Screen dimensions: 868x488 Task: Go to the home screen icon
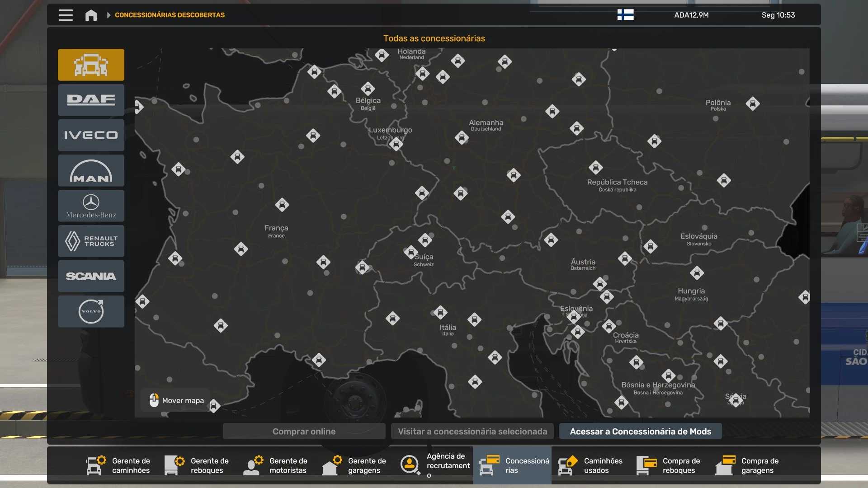(x=91, y=15)
